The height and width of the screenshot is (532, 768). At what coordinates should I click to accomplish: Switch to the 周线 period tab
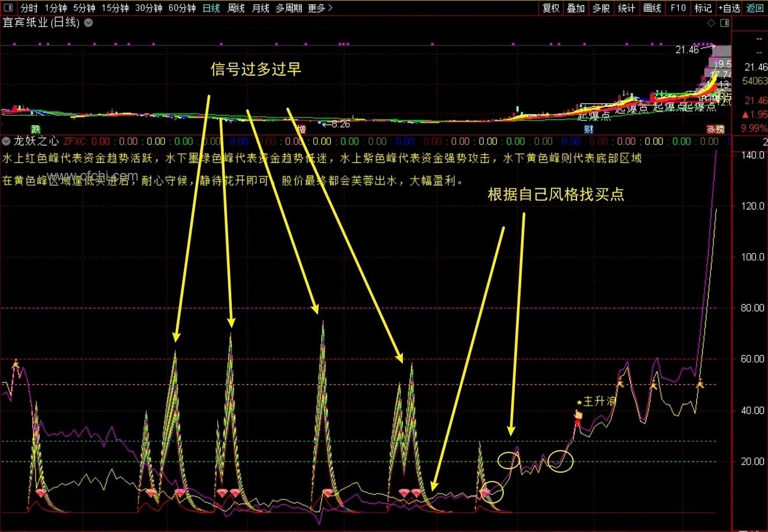(236, 8)
